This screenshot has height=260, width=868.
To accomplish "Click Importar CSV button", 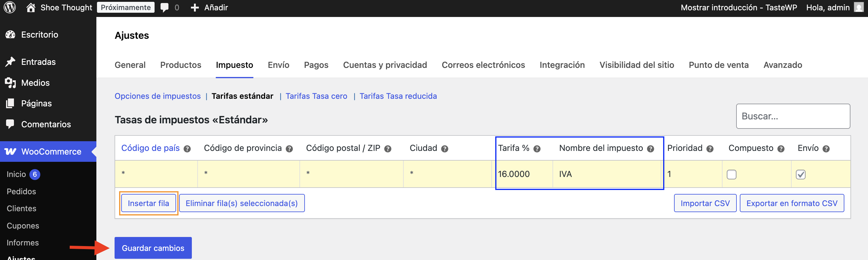I will (705, 203).
